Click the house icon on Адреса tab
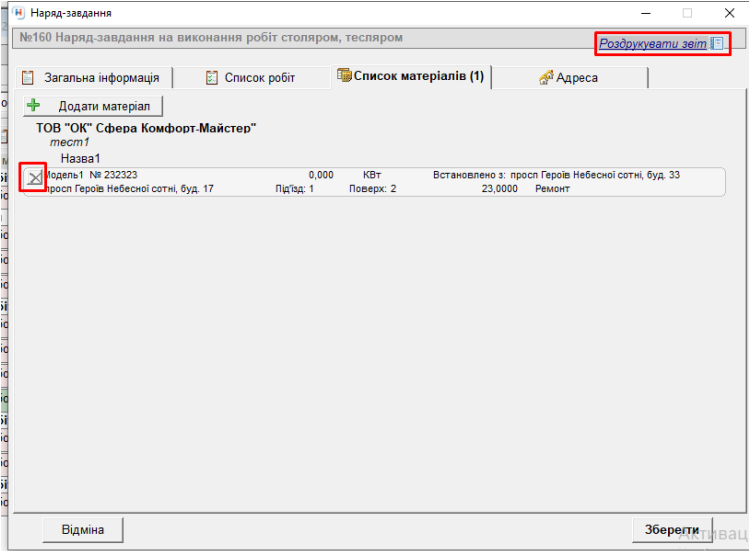The width and height of the screenshot is (749, 551). point(546,78)
